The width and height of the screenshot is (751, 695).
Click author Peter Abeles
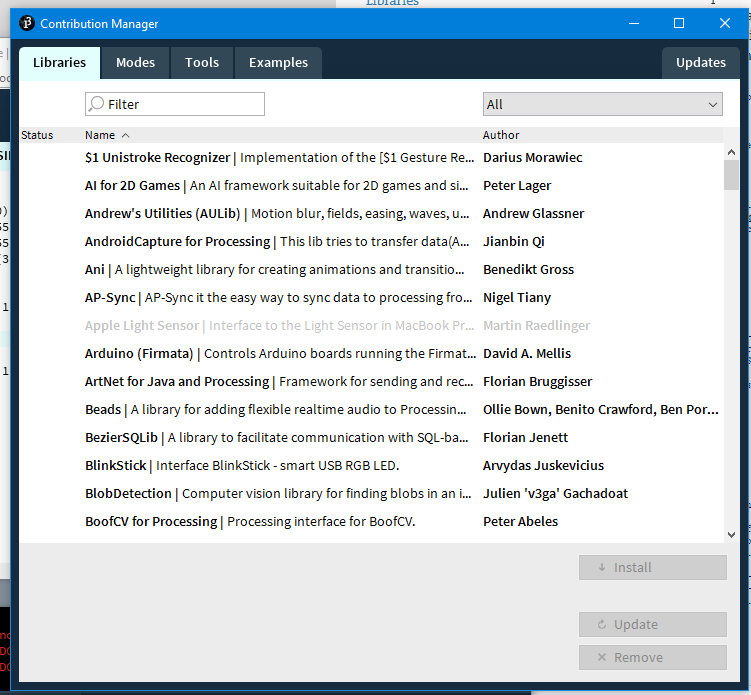(520, 522)
